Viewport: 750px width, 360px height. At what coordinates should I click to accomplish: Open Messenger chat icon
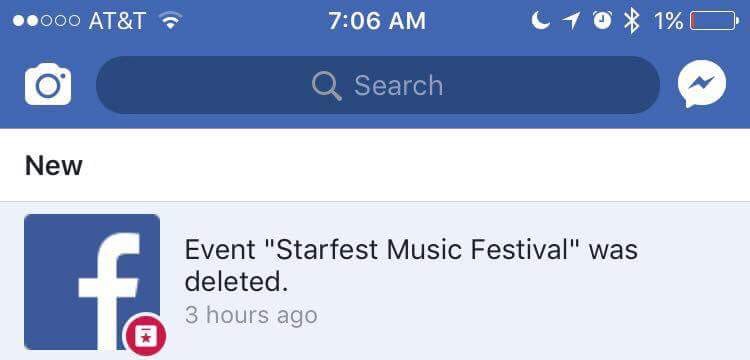coord(702,87)
